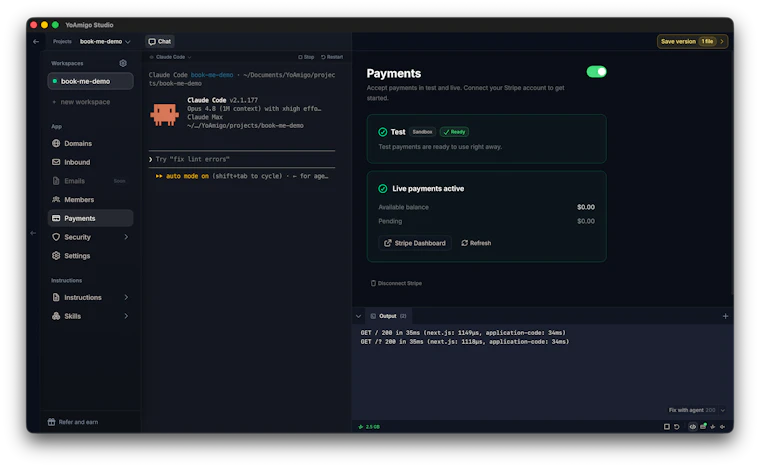Click the Projects breadcrumb link

pos(62,42)
